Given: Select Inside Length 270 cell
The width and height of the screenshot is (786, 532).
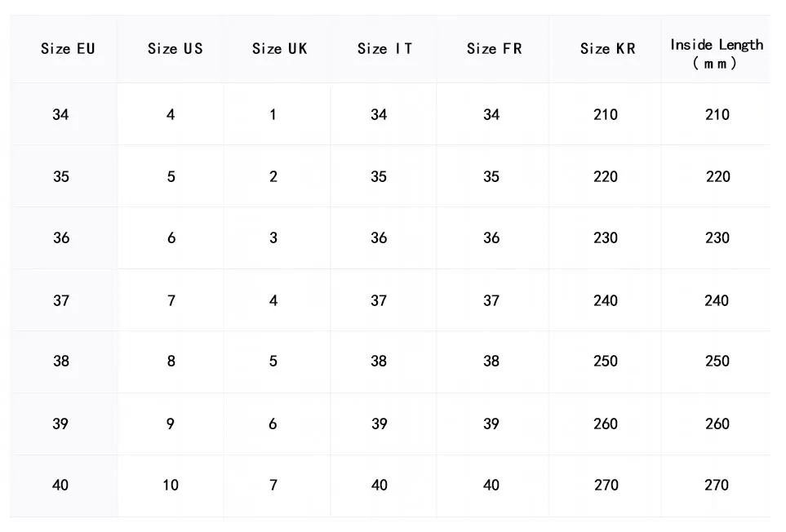Looking at the screenshot, I should (717, 485).
